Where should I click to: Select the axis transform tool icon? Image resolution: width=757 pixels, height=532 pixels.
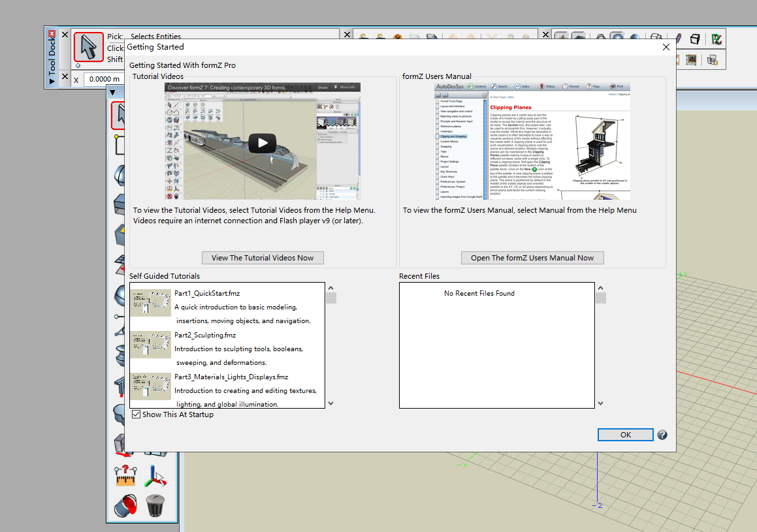pos(155,476)
